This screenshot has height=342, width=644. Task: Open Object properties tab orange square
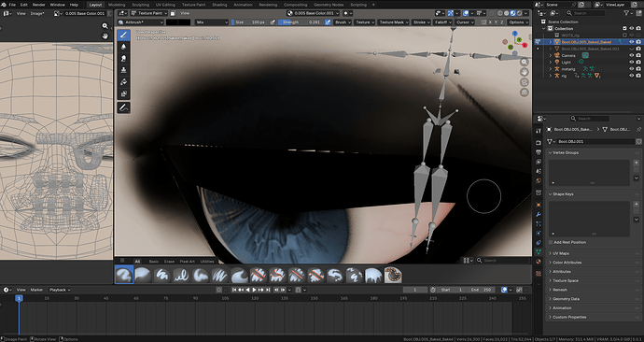coord(539,205)
